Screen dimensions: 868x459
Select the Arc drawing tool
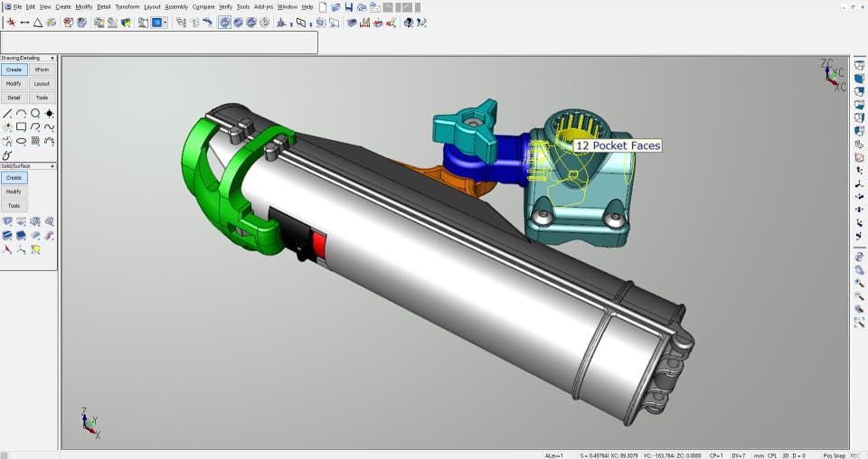click(21, 113)
